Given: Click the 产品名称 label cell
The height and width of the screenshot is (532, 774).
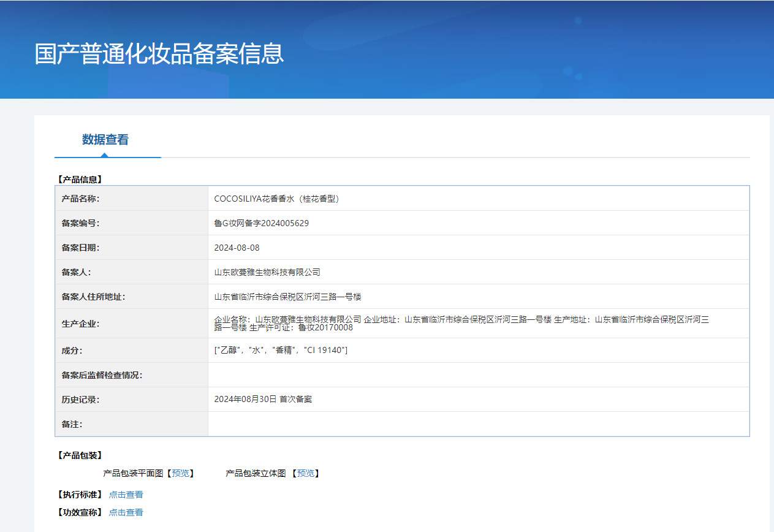Looking at the screenshot, I should [80, 199].
